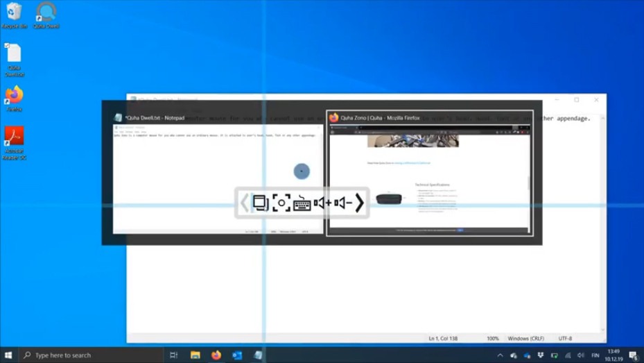Open Task View from the taskbar
Image resolution: width=644 pixels, height=363 pixels.
[x=174, y=355]
